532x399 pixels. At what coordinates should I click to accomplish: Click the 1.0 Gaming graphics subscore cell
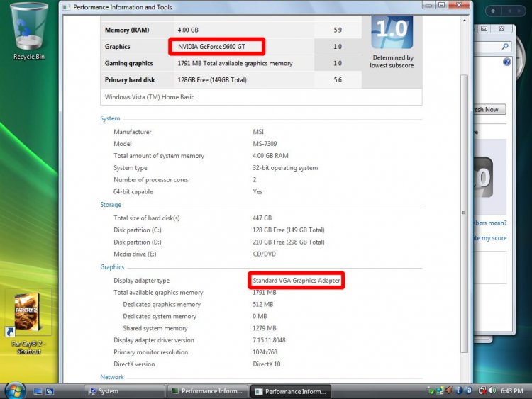pyautogui.click(x=338, y=63)
